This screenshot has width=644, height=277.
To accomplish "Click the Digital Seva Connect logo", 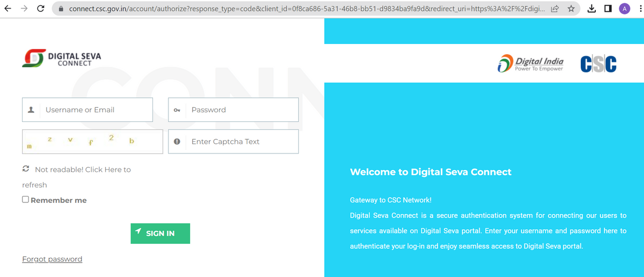I will 61,59.
